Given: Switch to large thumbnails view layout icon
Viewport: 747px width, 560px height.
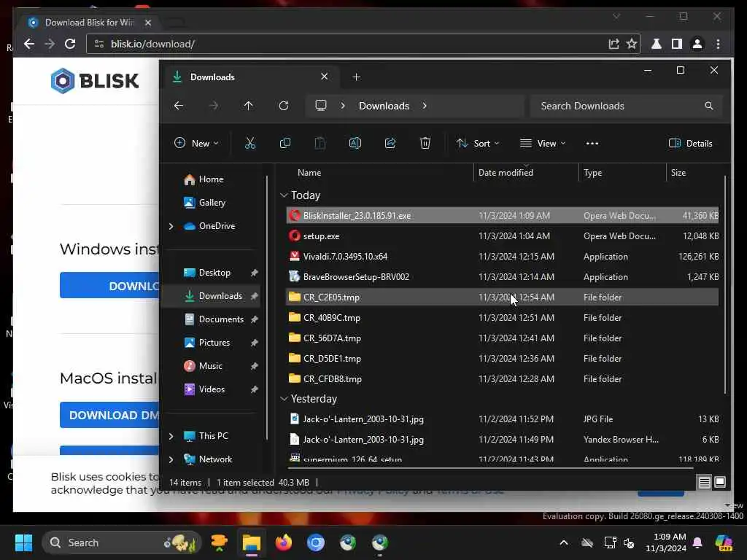Looking at the screenshot, I should click(720, 483).
